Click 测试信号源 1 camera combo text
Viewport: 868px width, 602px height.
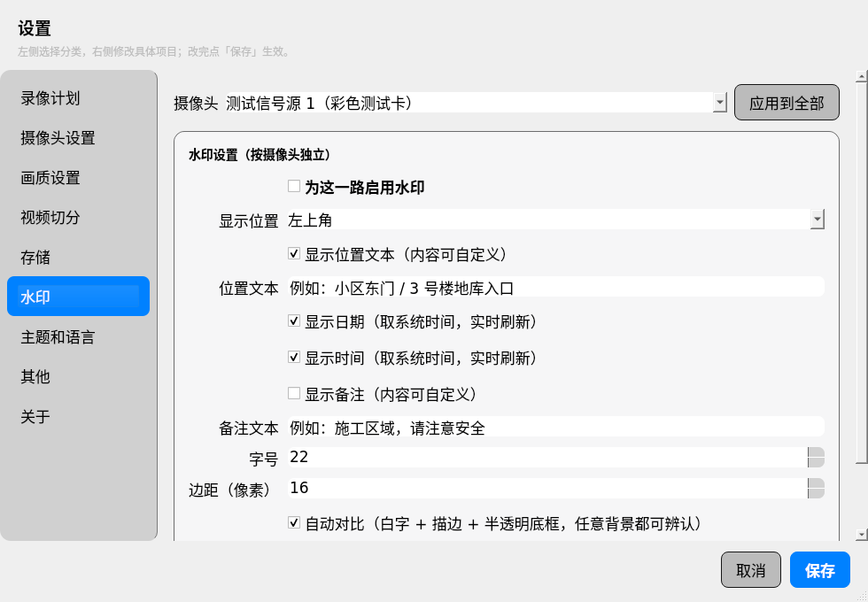[319, 103]
